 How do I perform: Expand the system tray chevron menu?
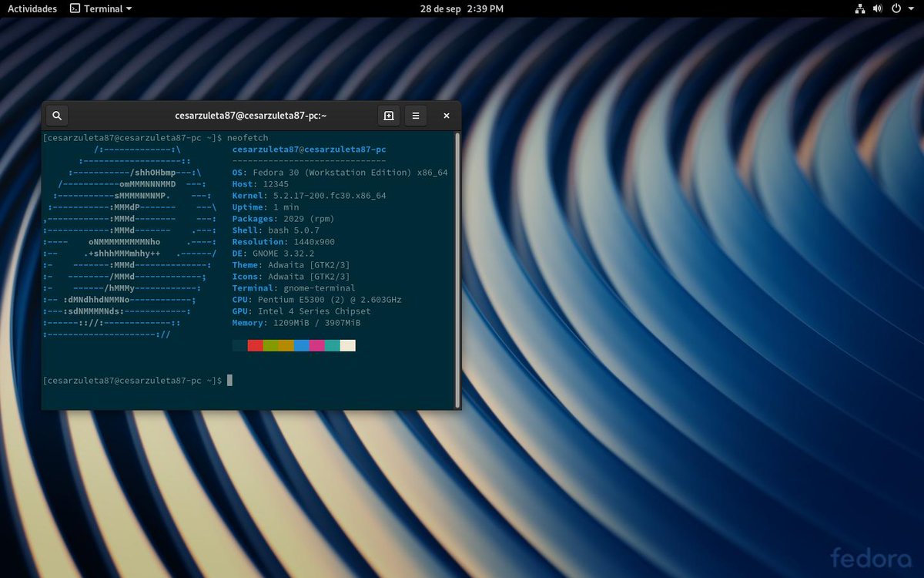(x=912, y=8)
